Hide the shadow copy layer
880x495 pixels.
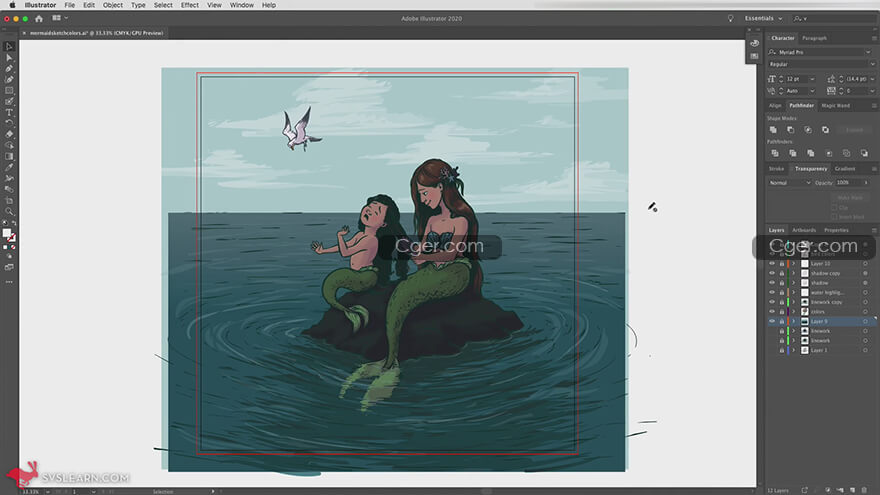point(772,273)
